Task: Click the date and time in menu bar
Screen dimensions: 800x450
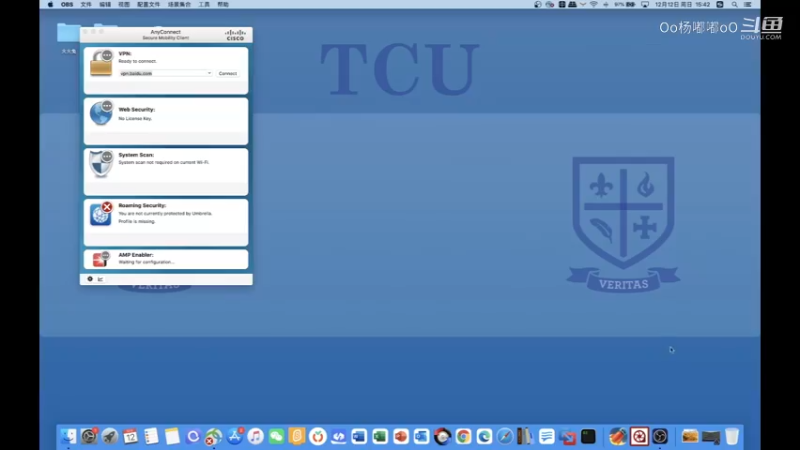Action: coord(683,4)
